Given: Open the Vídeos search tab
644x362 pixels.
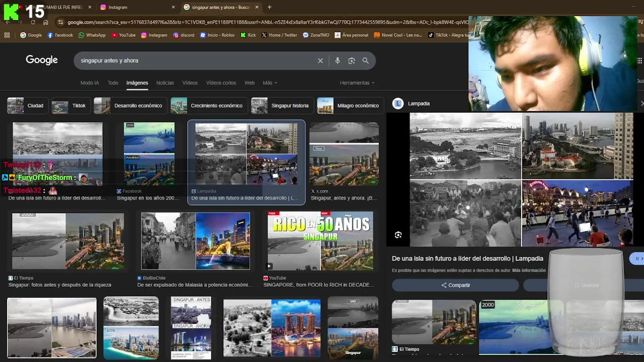Looking at the screenshot, I should click(x=190, y=83).
